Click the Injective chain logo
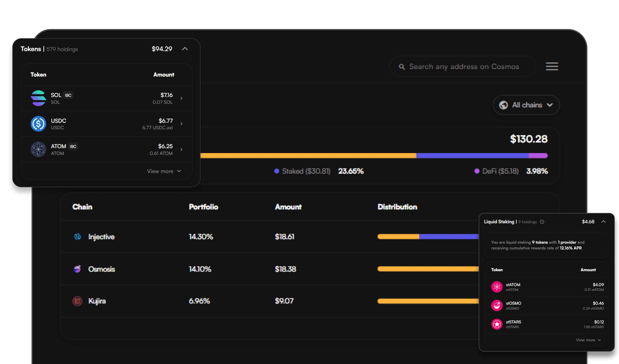 [77, 237]
